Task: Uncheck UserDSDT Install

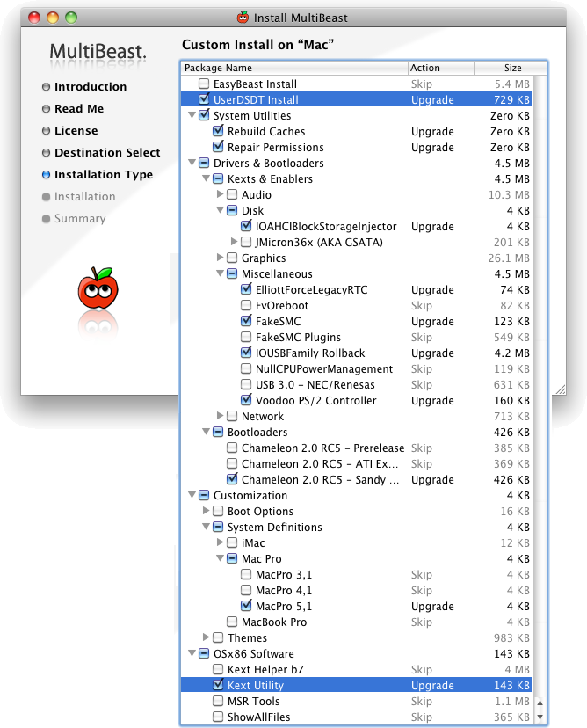Action: [x=204, y=99]
